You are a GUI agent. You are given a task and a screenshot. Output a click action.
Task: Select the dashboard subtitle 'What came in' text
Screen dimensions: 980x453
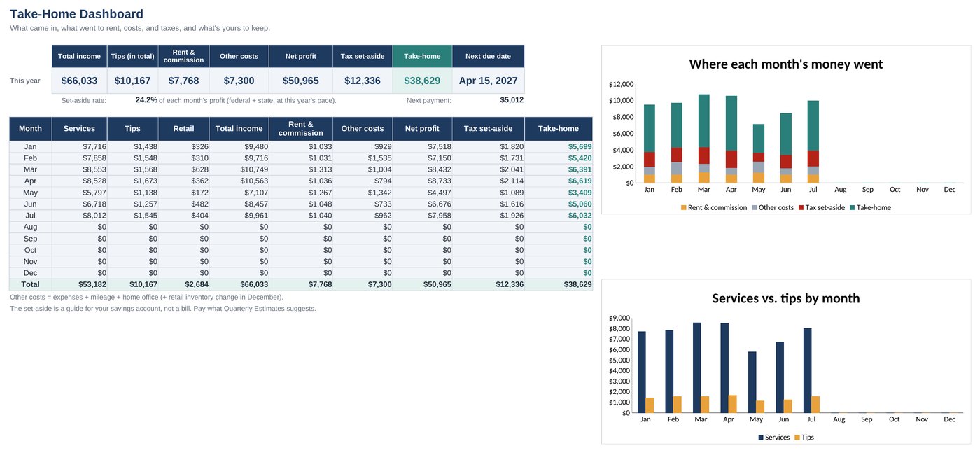click(140, 28)
